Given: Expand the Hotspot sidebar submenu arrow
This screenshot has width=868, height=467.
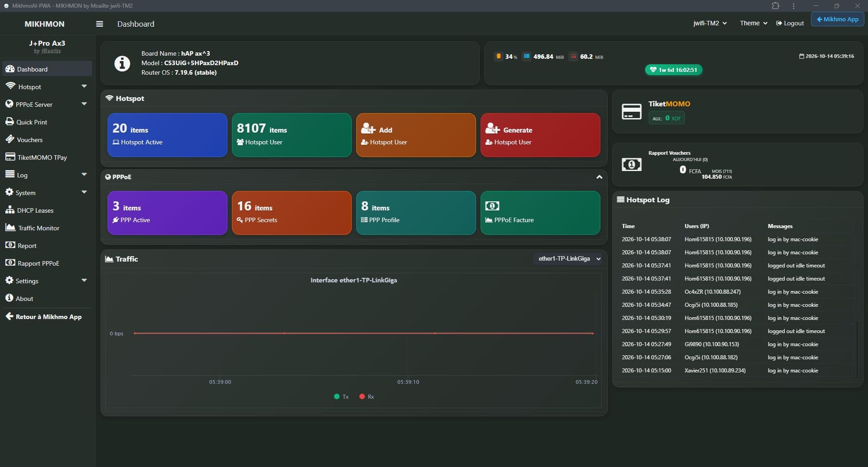Looking at the screenshot, I should 84,86.
